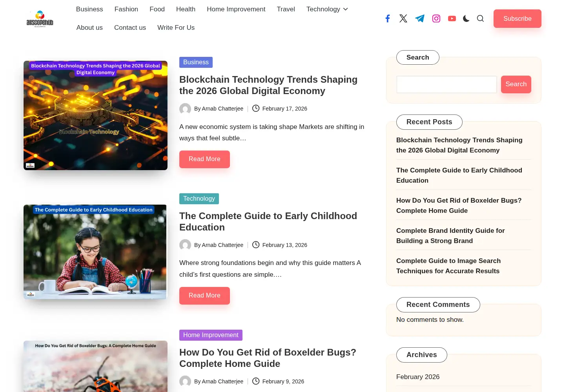565x392 pixels.
Task: Click the Technology category tag on post
Action: [x=199, y=199]
